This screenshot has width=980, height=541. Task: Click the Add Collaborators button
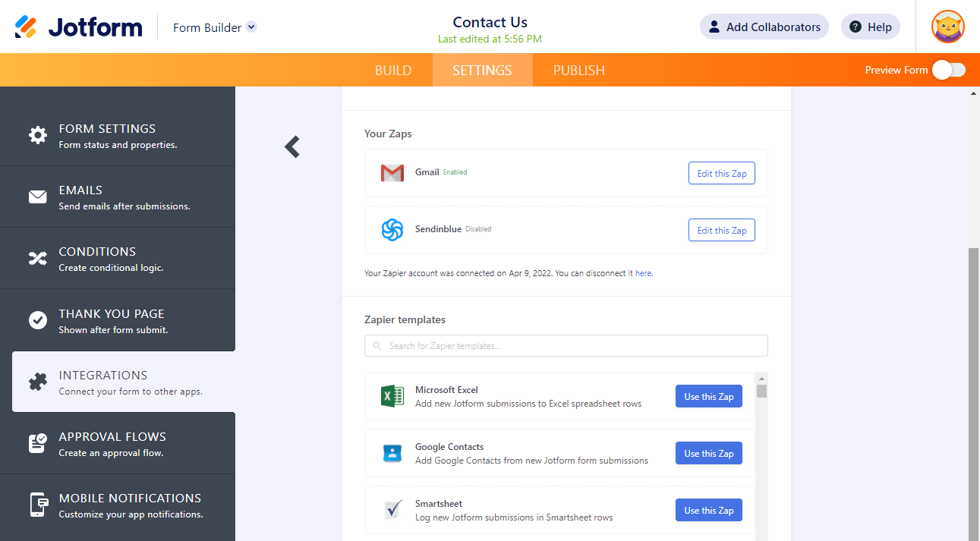764,27
